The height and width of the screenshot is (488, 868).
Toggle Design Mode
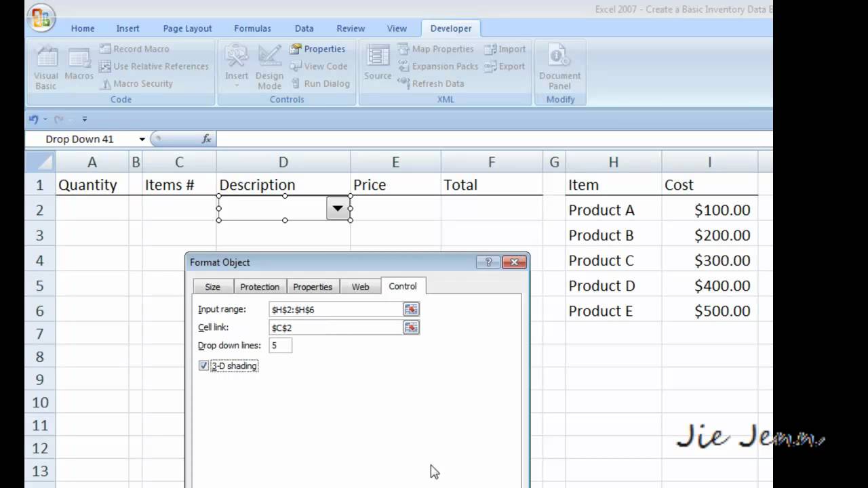click(x=269, y=68)
